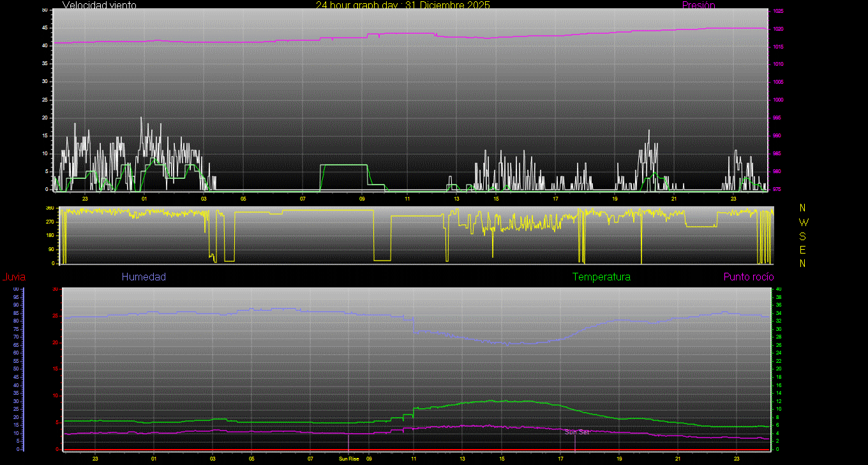The width and height of the screenshot is (868, 465).
Task: Click the red lluvia legend label
Action: (14, 277)
